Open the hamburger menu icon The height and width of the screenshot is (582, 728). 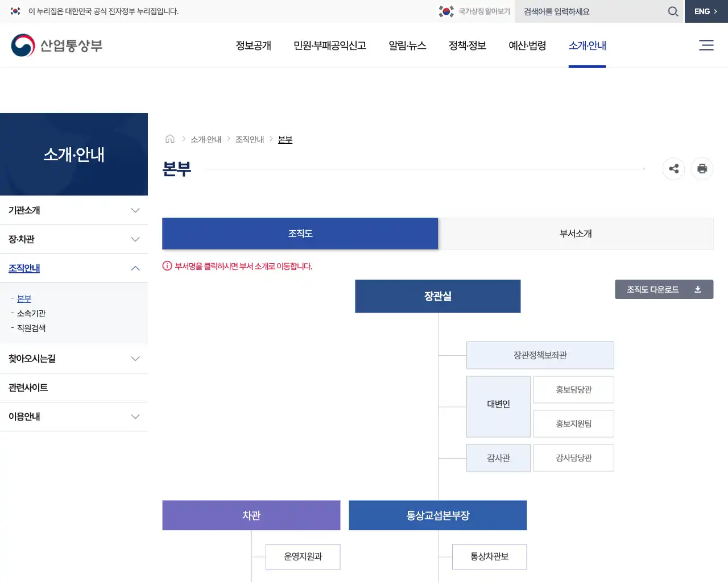coord(706,45)
